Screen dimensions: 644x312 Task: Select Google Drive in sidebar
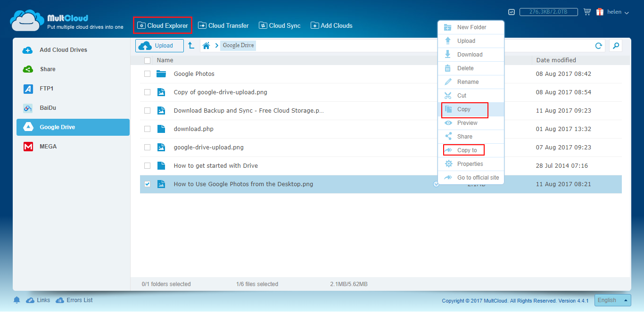point(73,127)
